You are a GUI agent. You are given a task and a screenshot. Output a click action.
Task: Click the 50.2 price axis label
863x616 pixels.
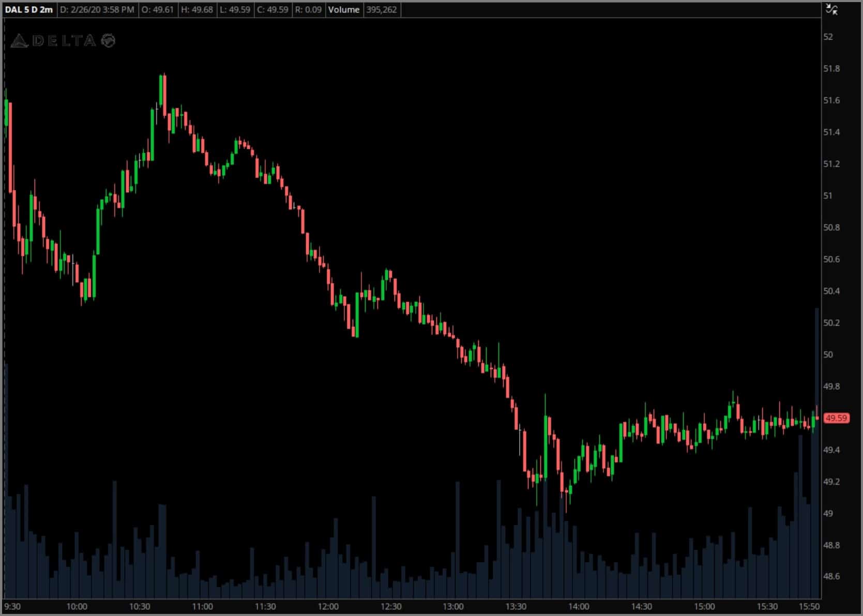[x=831, y=323]
